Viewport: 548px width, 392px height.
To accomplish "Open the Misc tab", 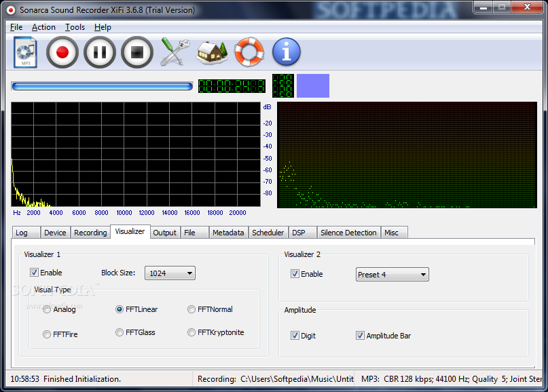I will tap(395, 233).
